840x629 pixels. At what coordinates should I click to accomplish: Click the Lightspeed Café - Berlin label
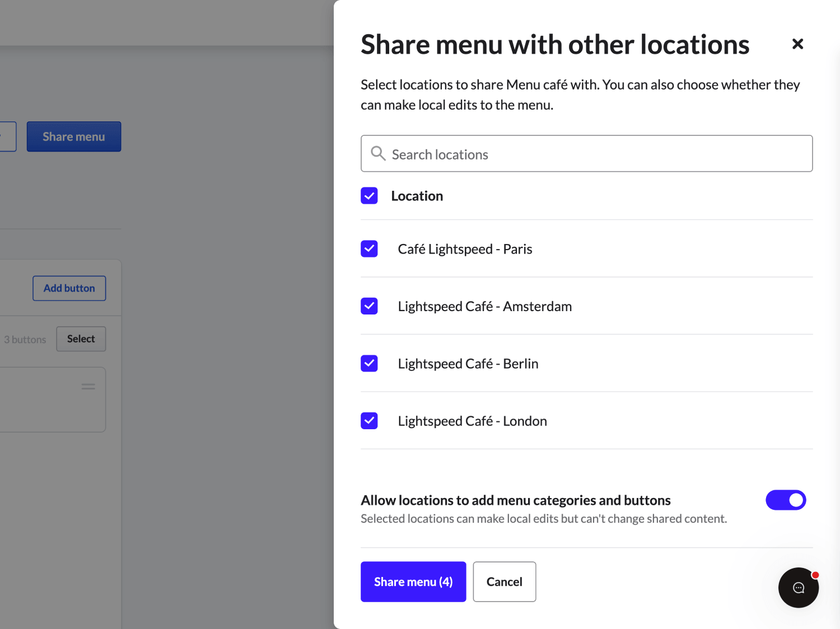(468, 364)
